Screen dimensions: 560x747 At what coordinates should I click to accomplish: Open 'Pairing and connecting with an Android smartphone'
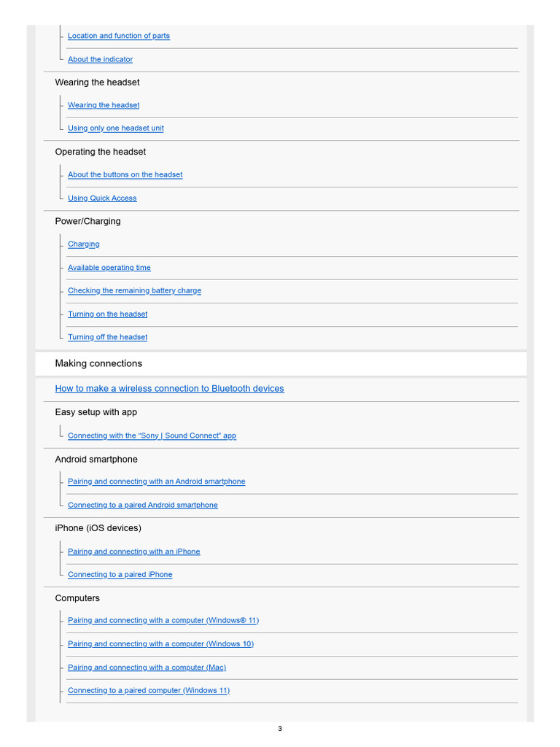click(x=156, y=481)
